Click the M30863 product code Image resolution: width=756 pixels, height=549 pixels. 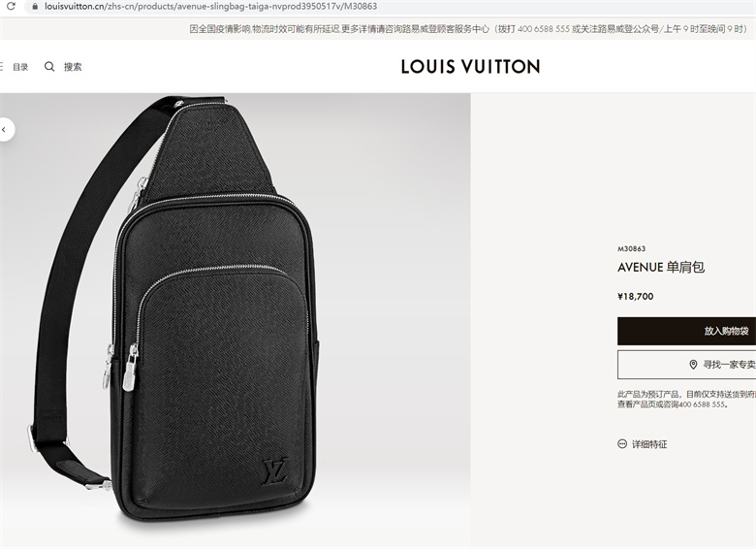tap(631, 249)
